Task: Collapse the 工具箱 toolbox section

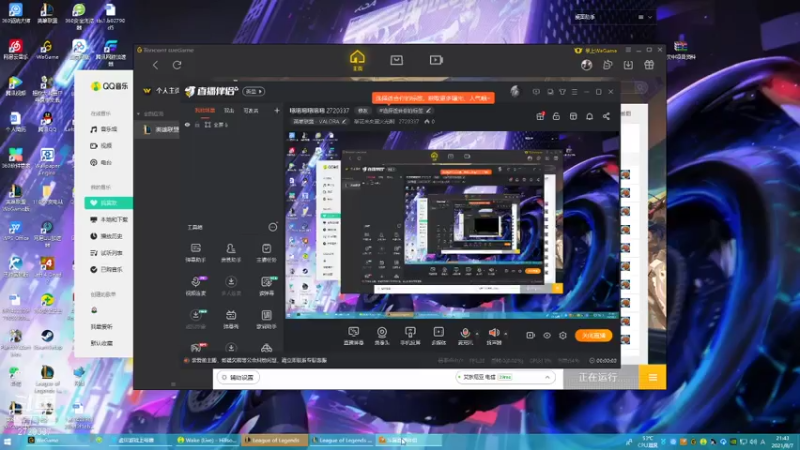Action: (273, 227)
